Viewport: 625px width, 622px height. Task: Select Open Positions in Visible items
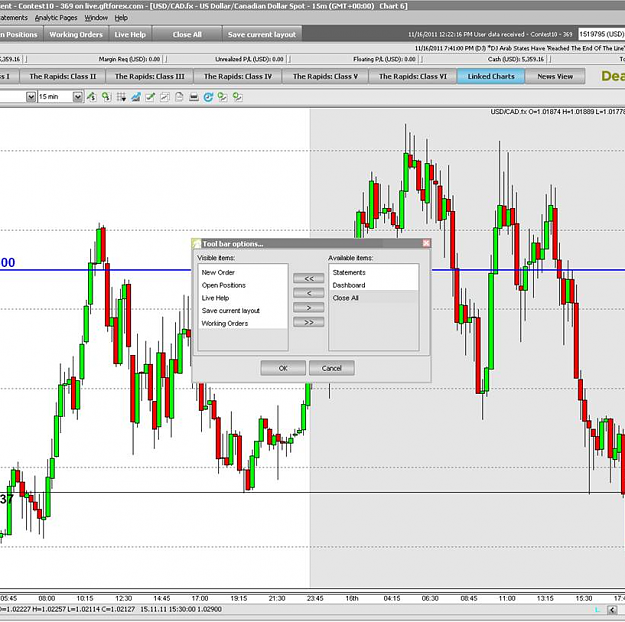point(243,285)
